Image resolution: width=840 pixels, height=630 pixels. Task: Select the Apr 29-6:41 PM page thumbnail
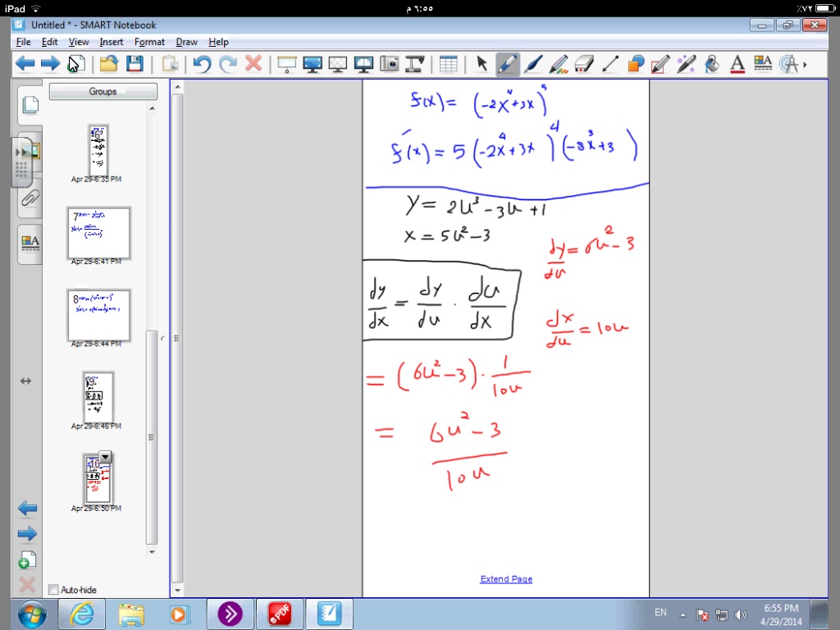point(98,233)
